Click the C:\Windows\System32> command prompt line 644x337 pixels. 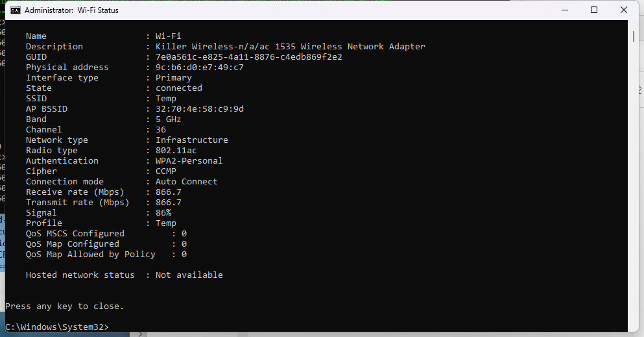[57, 327]
